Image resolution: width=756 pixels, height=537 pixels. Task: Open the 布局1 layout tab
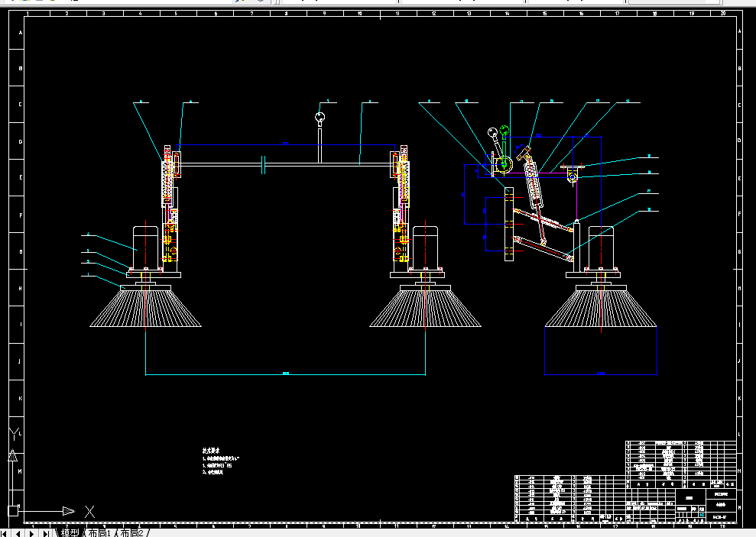[99, 532]
